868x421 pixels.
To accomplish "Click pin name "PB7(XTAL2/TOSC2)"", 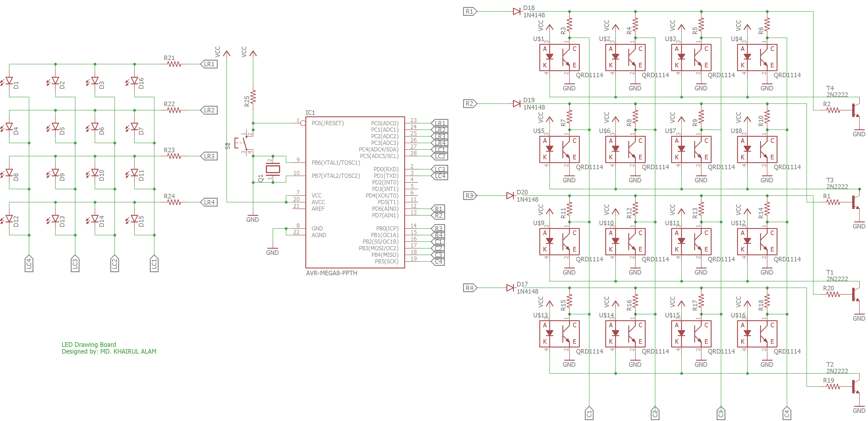I will (336, 176).
